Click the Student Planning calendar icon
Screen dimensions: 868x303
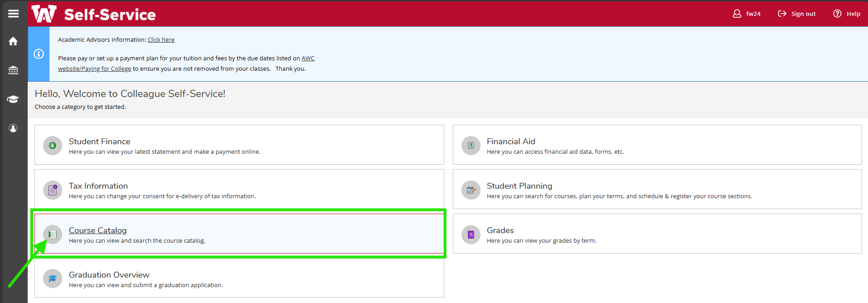pyautogui.click(x=471, y=190)
